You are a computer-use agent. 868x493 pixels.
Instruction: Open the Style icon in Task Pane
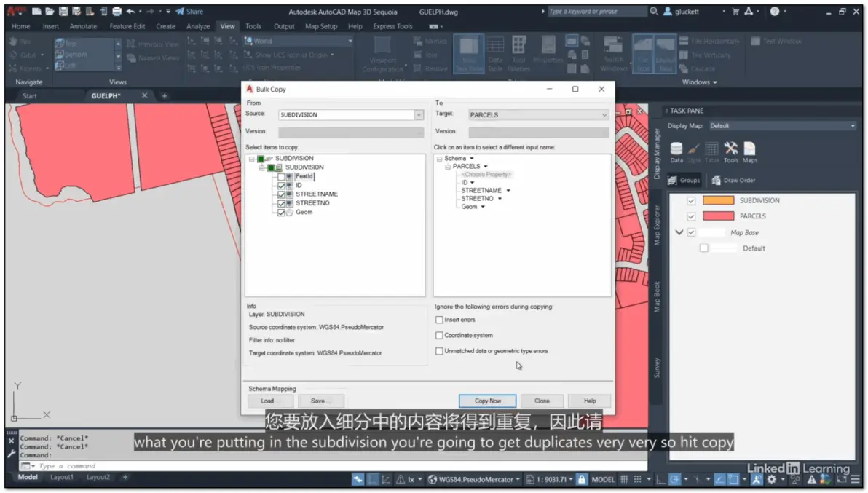click(694, 152)
